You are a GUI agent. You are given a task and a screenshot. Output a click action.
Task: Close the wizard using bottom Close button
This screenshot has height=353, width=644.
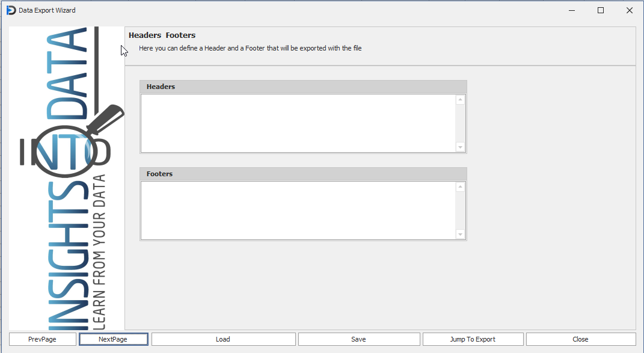pyautogui.click(x=580, y=339)
